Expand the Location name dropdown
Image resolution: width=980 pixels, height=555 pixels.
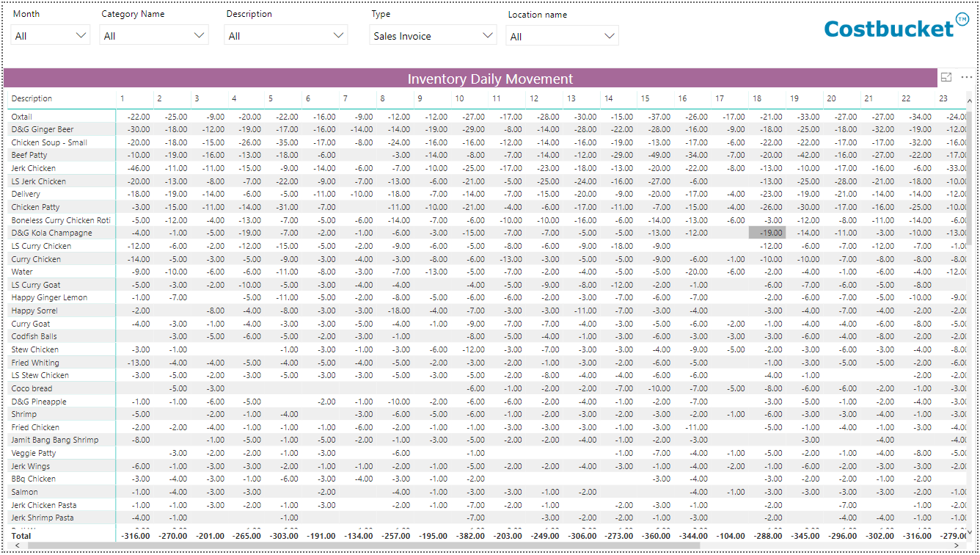[x=562, y=37]
